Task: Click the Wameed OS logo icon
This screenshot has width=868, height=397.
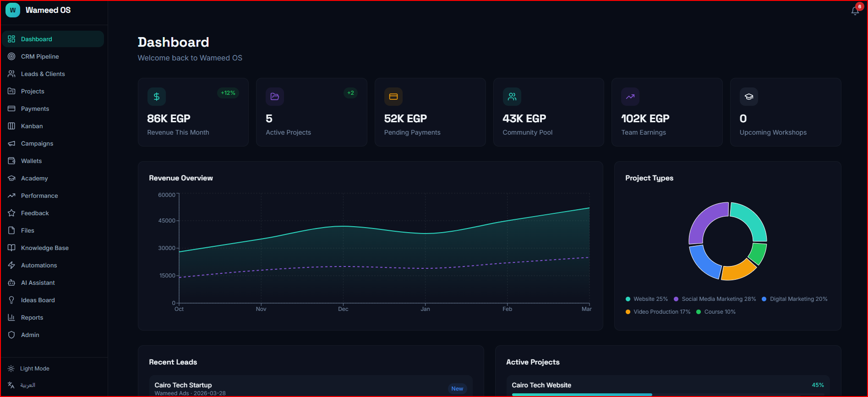Action: pos(13,10)
